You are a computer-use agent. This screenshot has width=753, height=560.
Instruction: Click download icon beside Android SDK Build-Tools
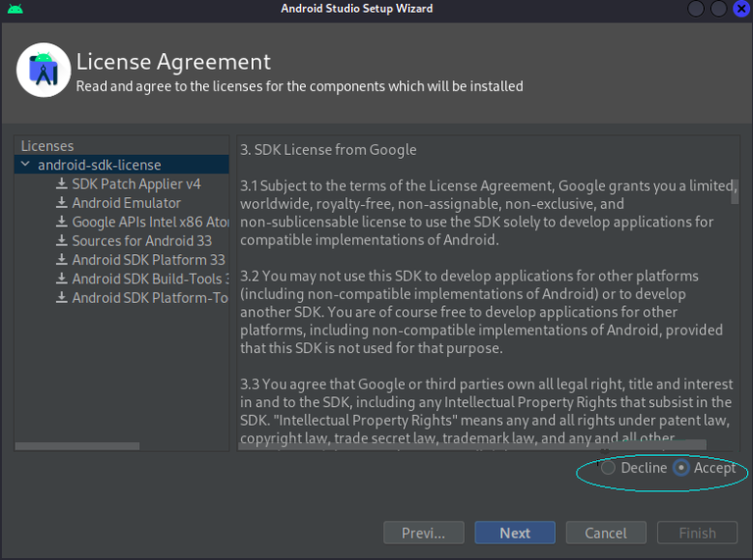point(62,280)
